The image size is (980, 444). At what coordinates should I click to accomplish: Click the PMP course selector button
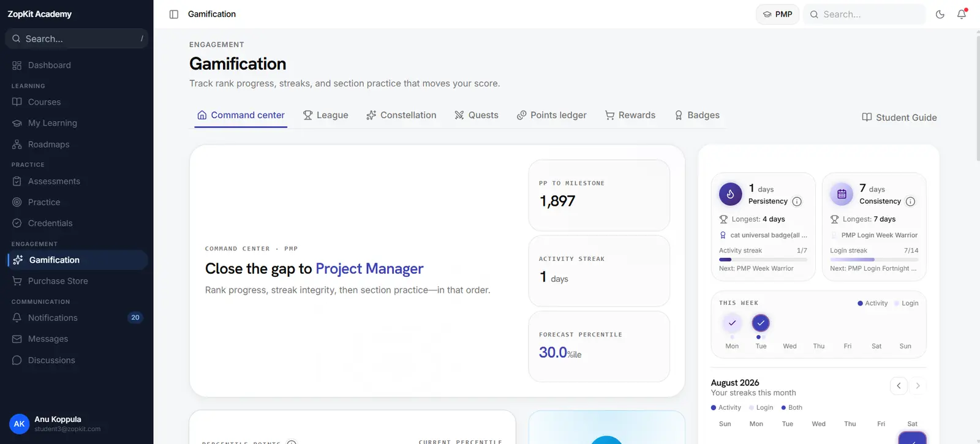click(777, 14)
